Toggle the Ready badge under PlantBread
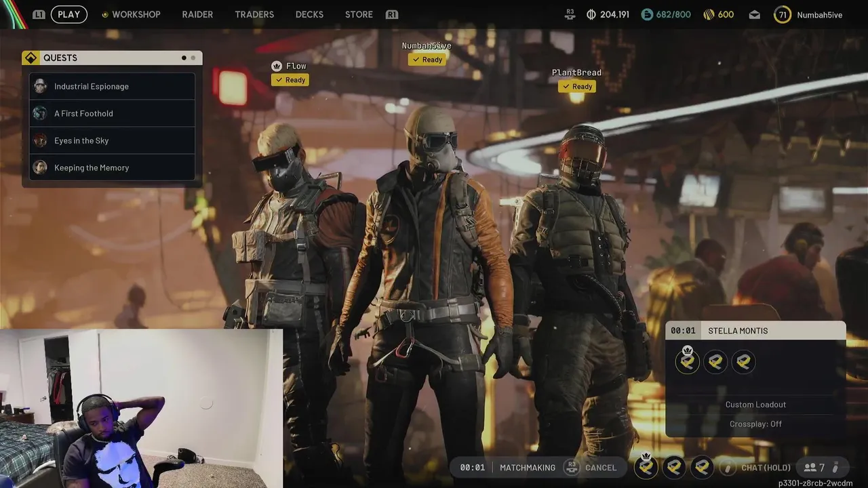The width and height of the screenshot is (868, 488). point(577,87)
